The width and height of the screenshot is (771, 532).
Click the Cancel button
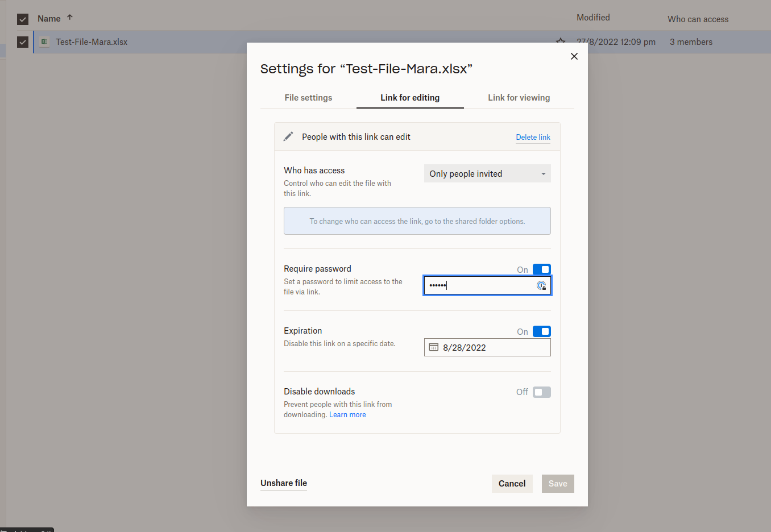(x=512, y=484)
